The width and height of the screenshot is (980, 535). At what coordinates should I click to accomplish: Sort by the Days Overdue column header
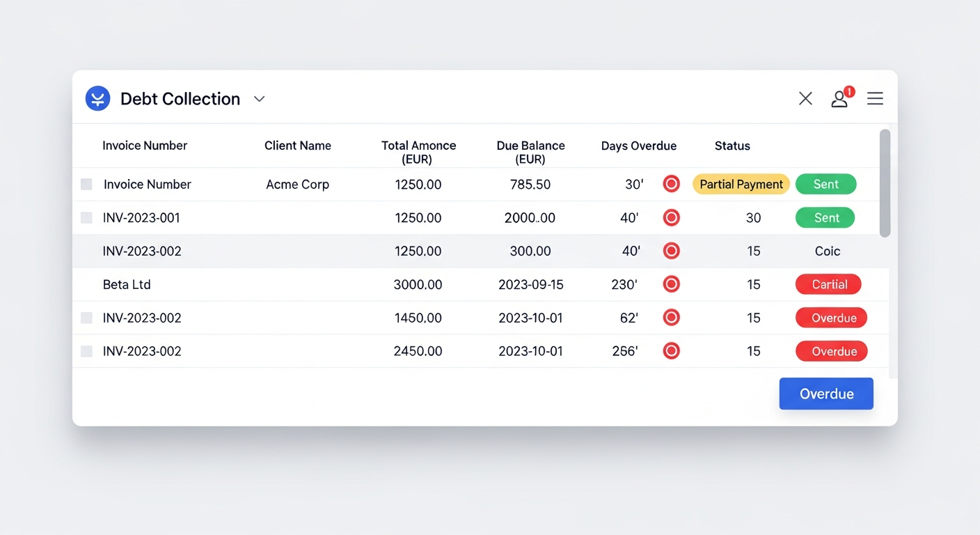[x=639, y=146]
